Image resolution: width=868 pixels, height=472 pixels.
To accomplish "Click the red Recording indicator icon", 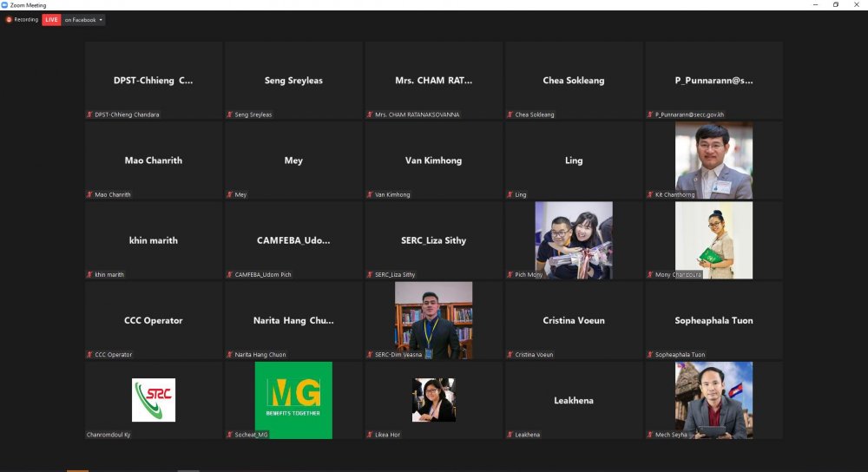I will click(9, 19).
